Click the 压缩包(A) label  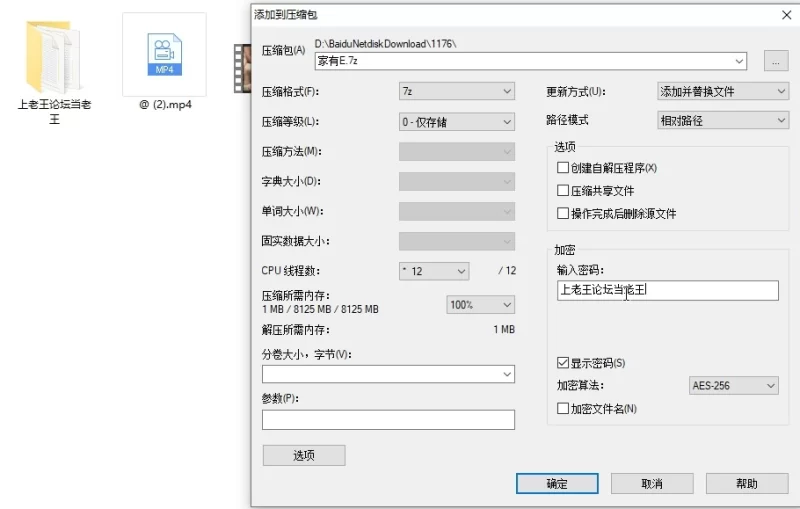tap(284, 50)
